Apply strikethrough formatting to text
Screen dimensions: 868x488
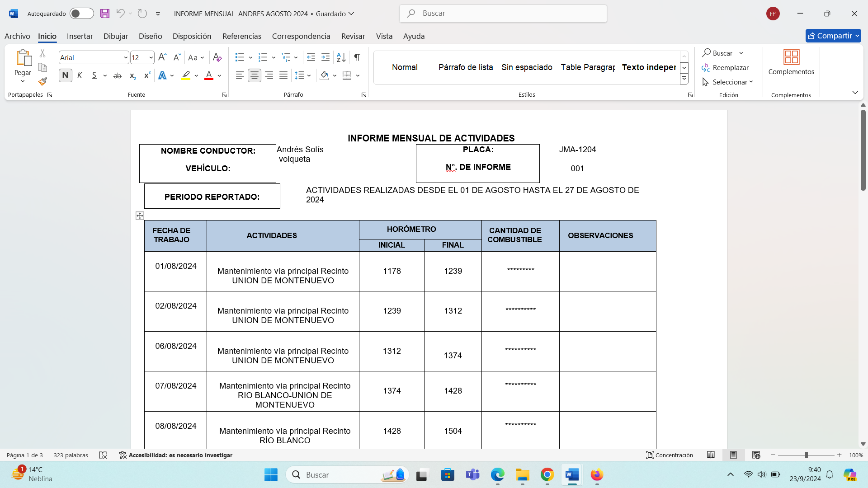(x=117, y=75)
